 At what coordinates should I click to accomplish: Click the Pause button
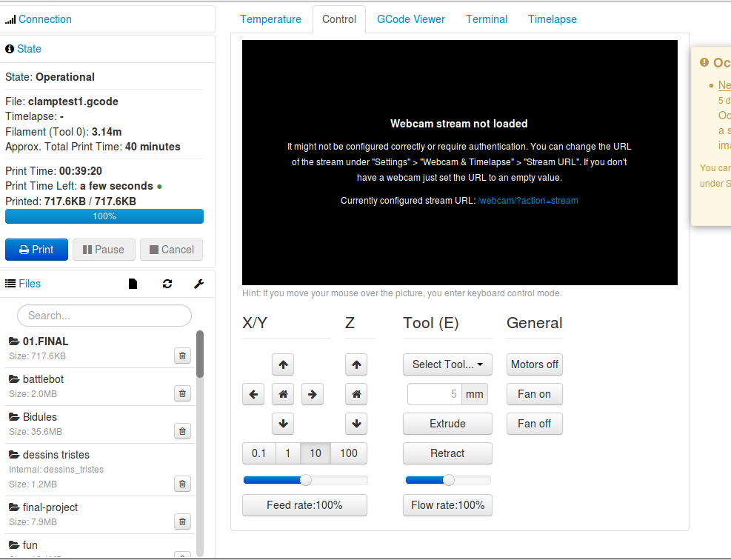pos(104,250)
